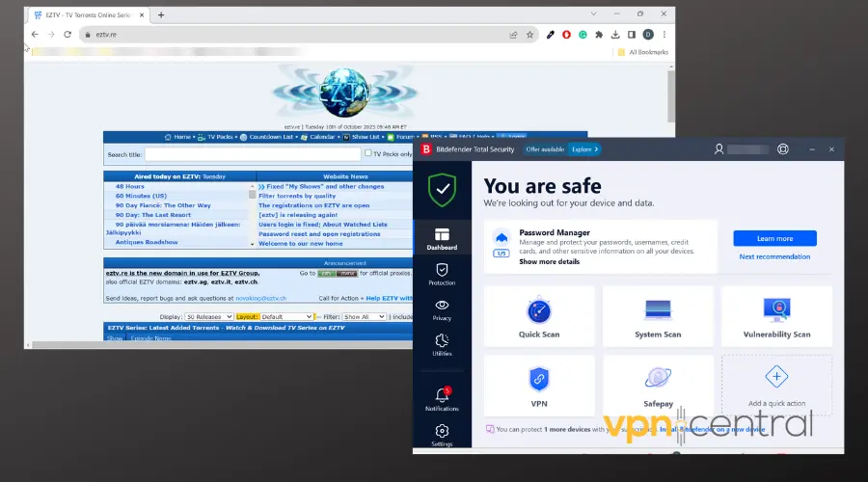The image size is (868, 482).
Task: Click Search title input field
Action: [253, 154]
